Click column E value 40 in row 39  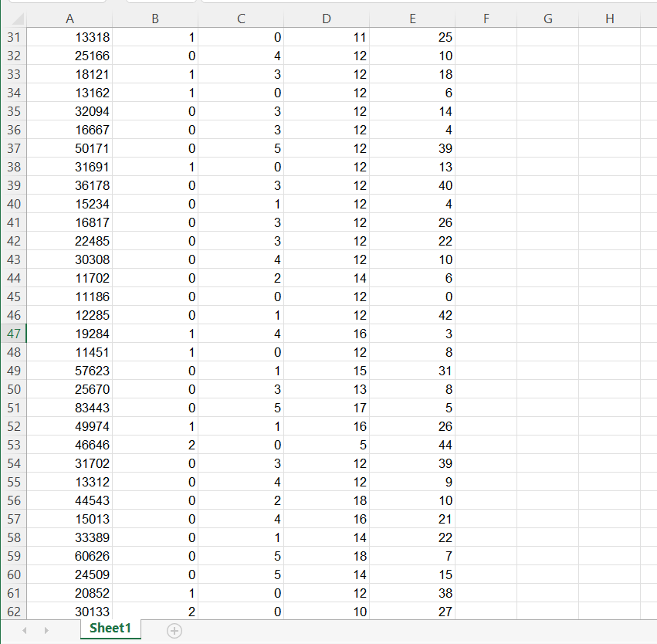412,185
